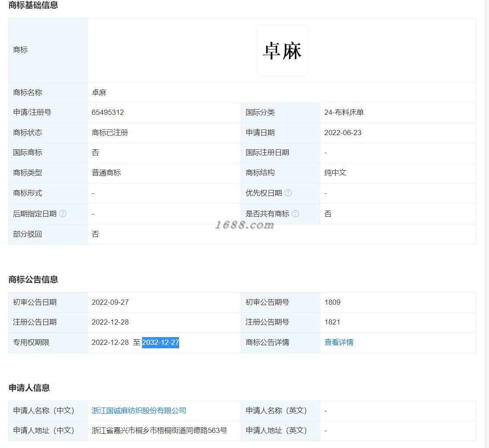The height and width of the screenshot is (448, 489).
Task: Click the 初审公告期号 field label
Action: 267,302
